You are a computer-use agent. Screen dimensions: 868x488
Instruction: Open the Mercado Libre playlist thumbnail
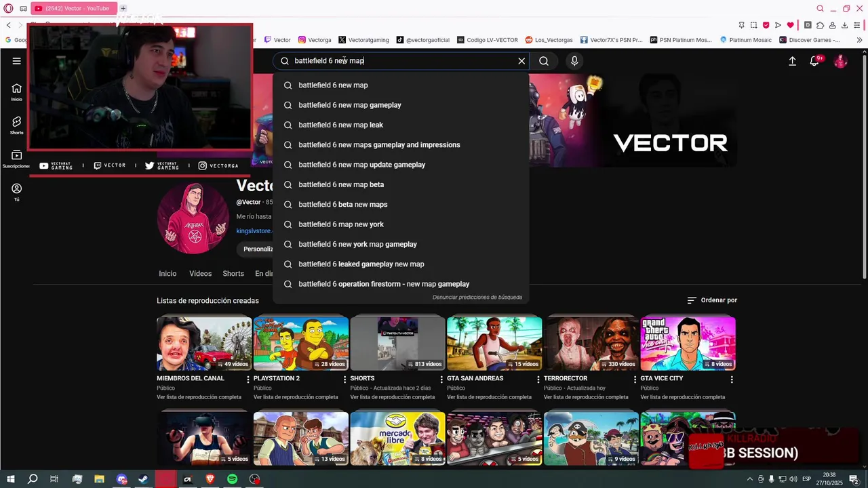pyautogui.click(x=397, y=439)
